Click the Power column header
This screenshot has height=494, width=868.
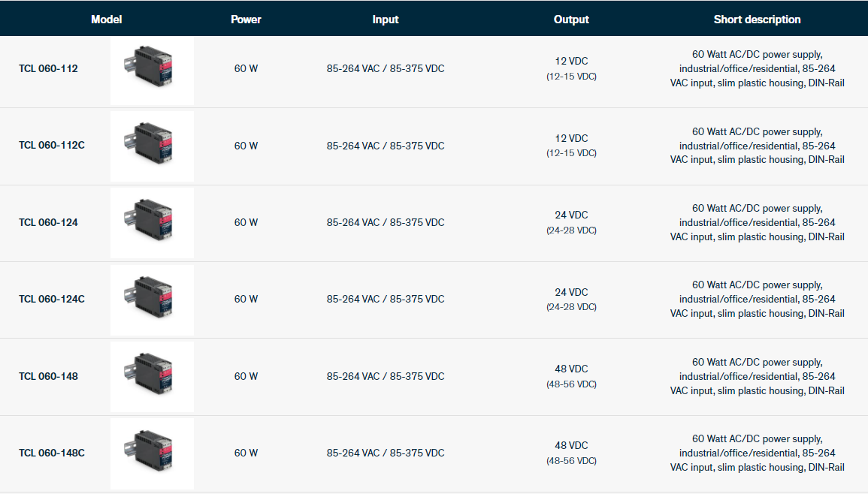246,20
